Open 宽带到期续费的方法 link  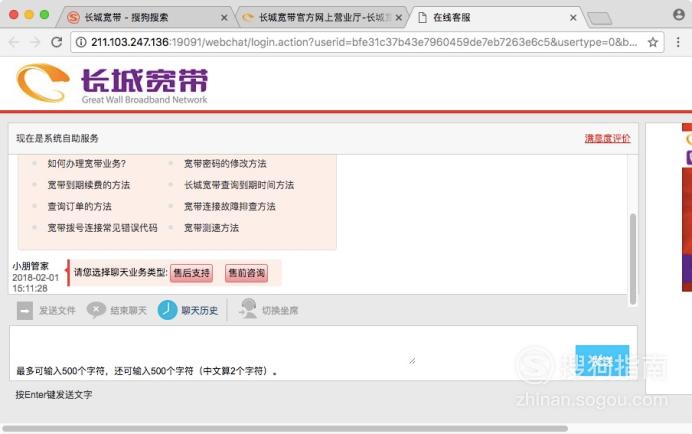89,185
